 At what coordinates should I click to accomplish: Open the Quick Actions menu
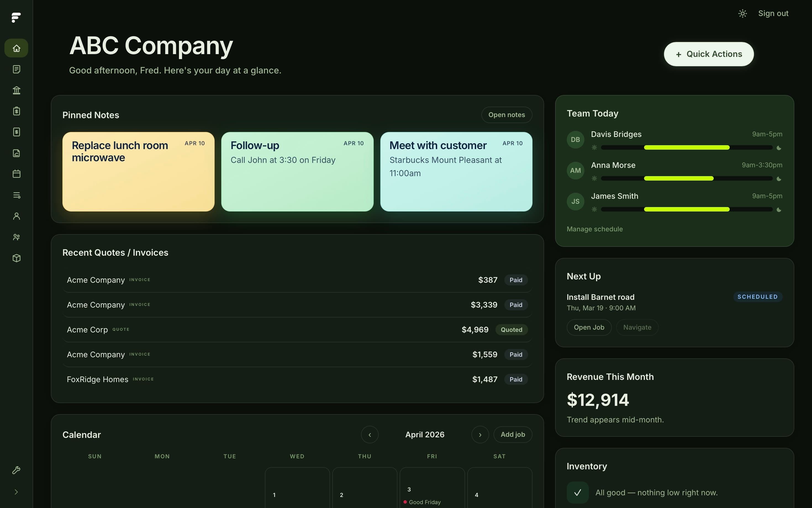click(708, 54)
